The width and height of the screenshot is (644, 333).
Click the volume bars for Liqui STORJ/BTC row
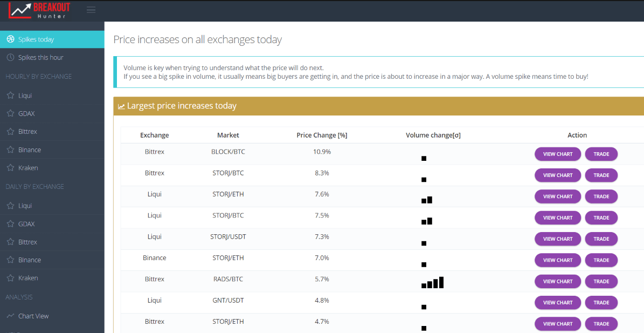[x=427, y=221]
